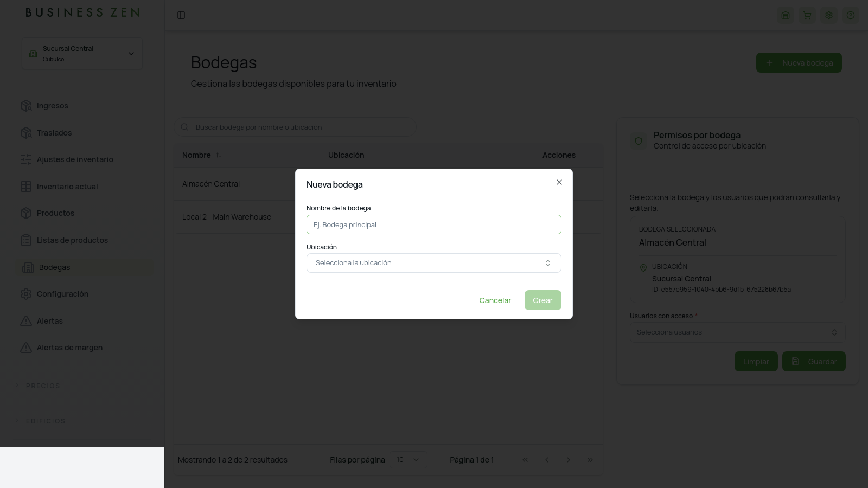Open the help question mark icon
Viewport: 868px width, 488px height.
point(851,15)
